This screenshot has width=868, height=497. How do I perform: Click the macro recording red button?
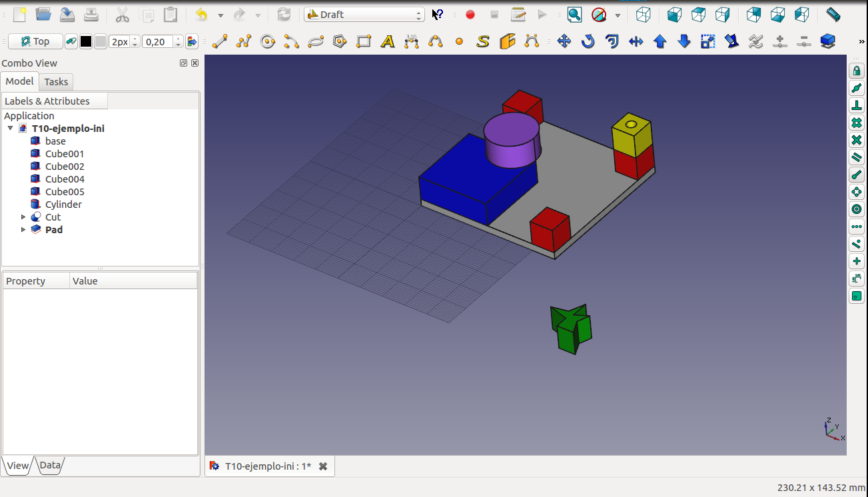click(x=470, y=15)
